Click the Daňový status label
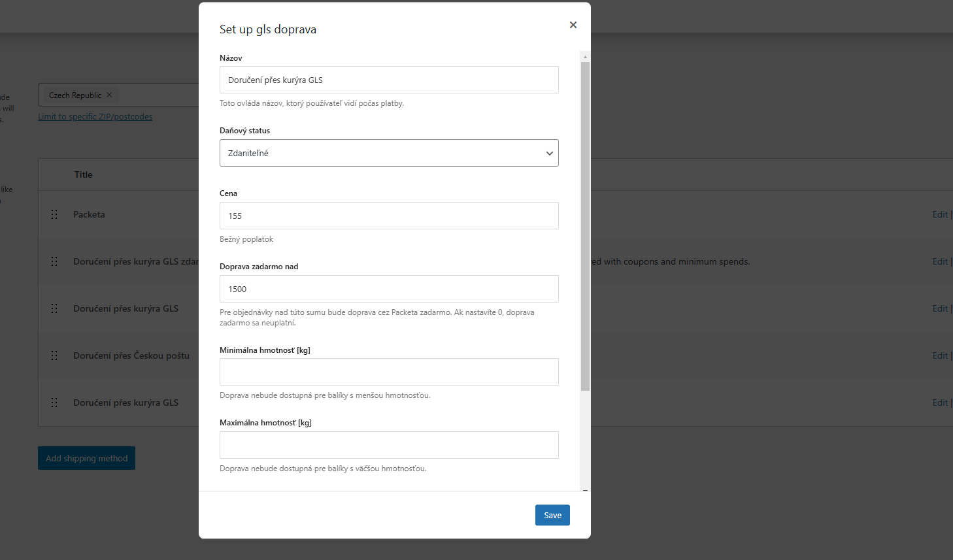 pyautogui.click(x=244, y=131)
